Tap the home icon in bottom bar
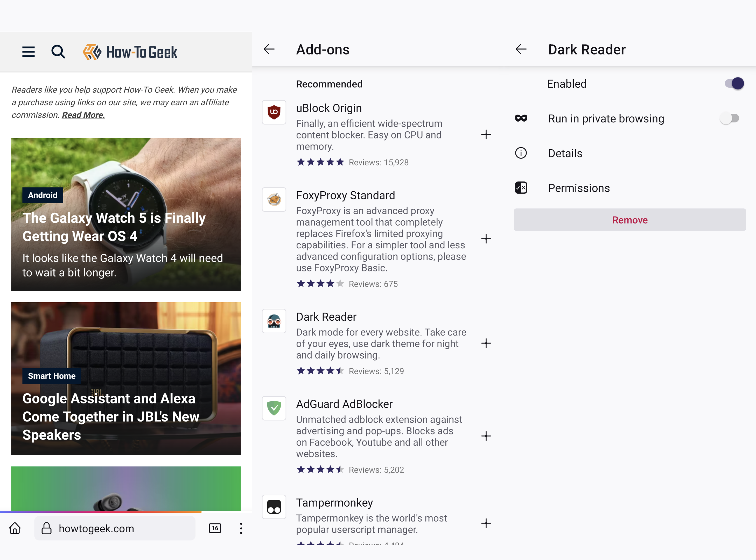 [15, 528]
